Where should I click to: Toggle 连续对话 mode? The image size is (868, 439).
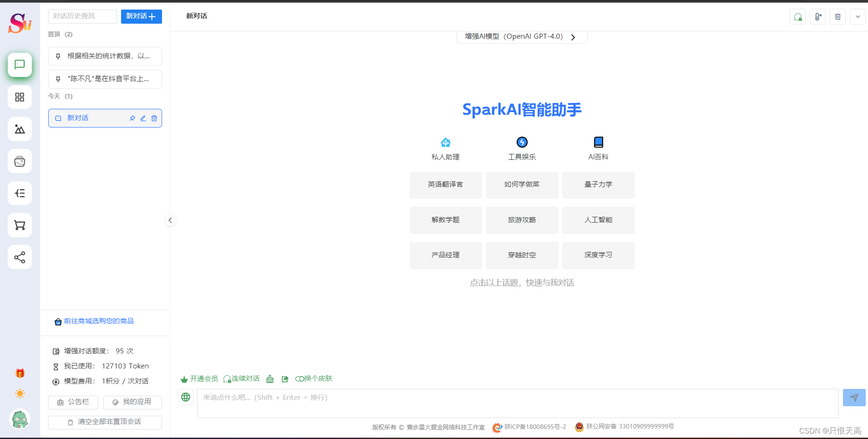pyautogui.click(x=241, y=379)
